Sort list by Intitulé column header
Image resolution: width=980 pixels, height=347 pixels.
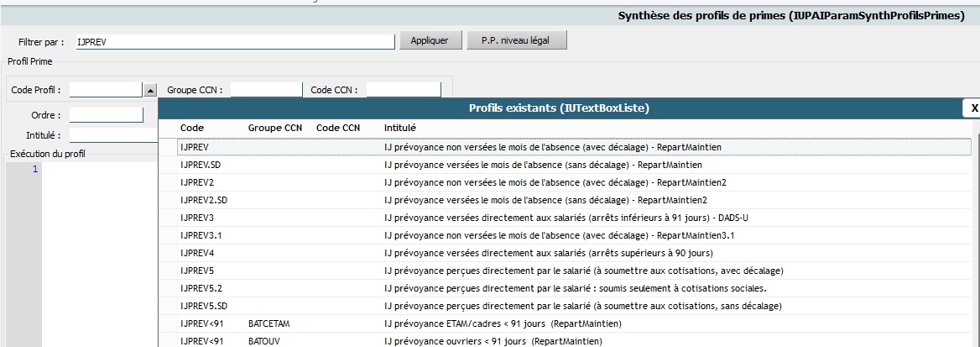click(x=399, y=128)
